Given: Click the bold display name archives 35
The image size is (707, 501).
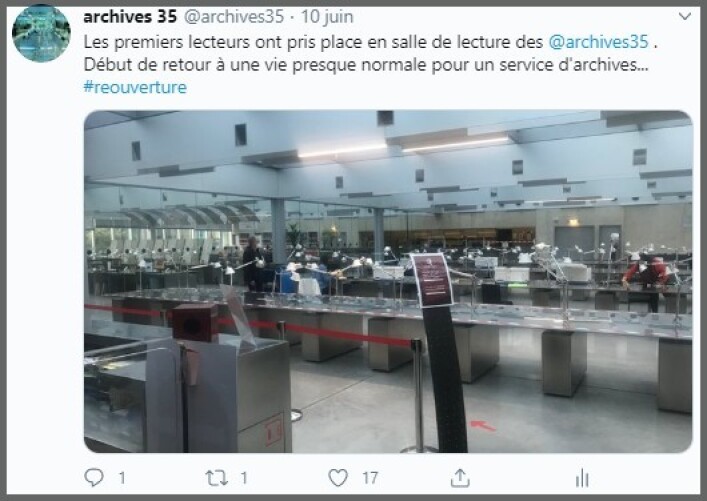Looking at the screenshot, I should pyautogui.click(x=130, y=17).
